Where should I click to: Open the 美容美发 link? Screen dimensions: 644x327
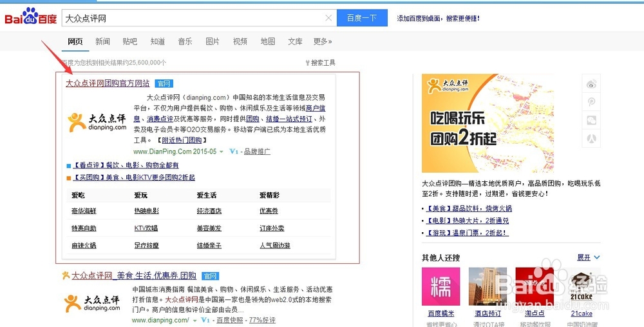point(209,228)
